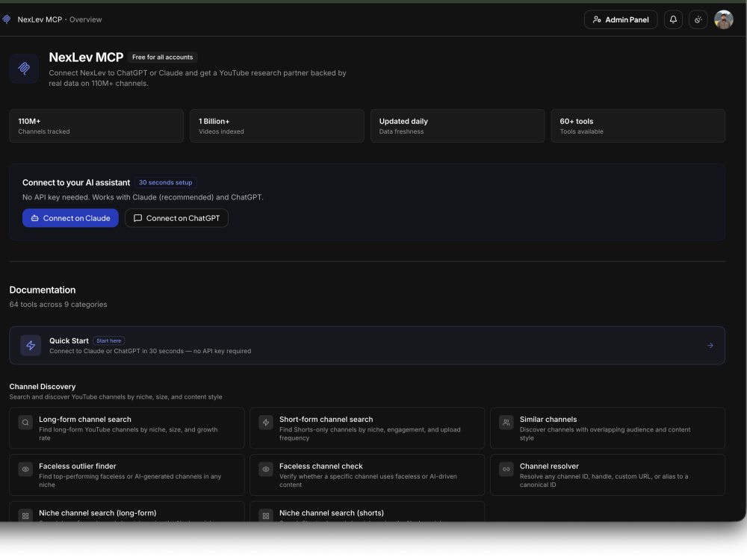747x560 pixels.
Task: Click the bolt icon for Short-form channel search
Action: 266,423
